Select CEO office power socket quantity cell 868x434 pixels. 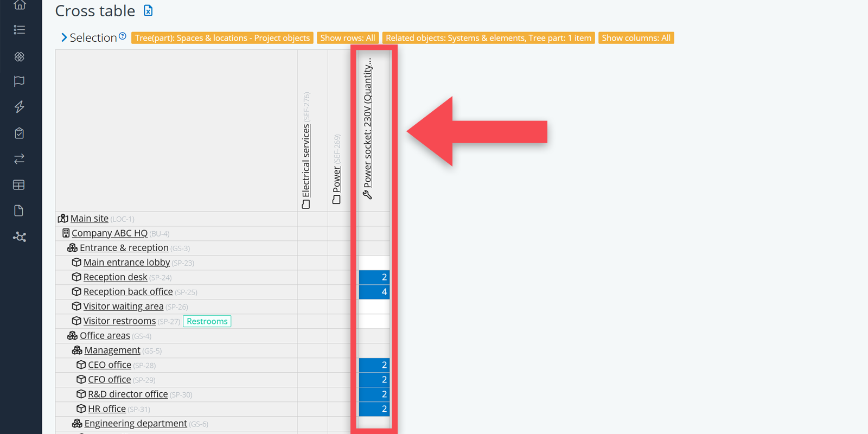click(x=374, y=365)
